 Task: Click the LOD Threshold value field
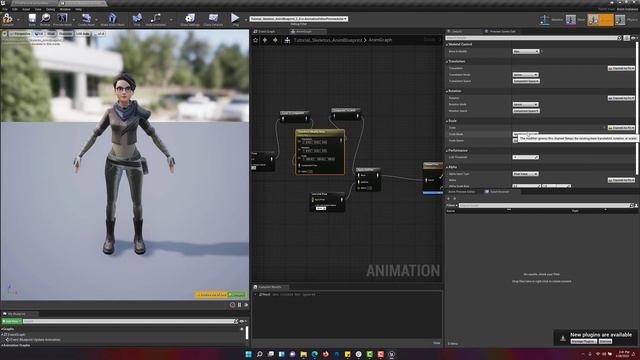[x=526, y=157]
